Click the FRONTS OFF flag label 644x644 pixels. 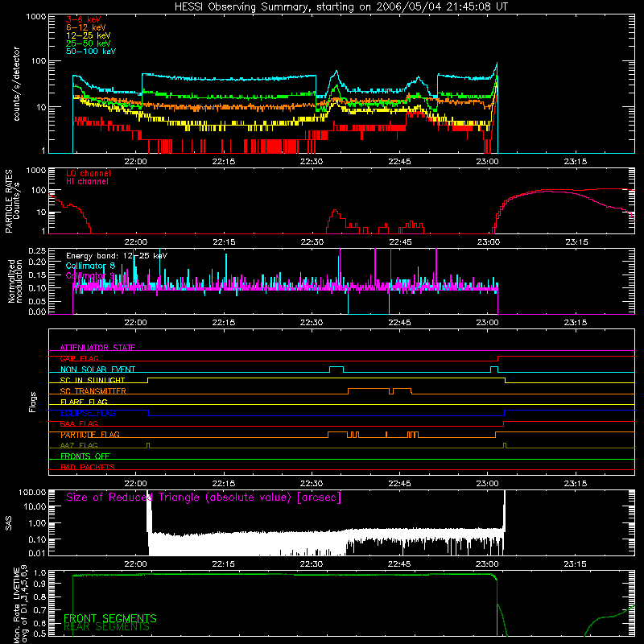85,456
